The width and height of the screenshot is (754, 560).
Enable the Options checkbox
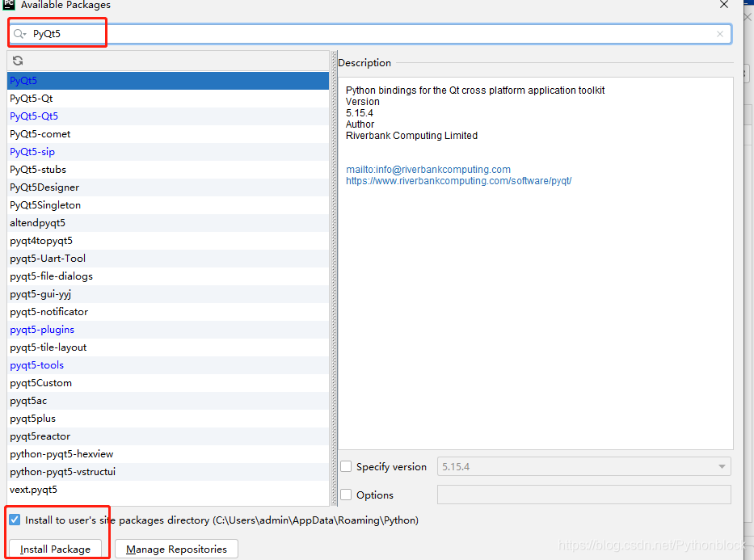pyautogui.click(x=346, y=495)
